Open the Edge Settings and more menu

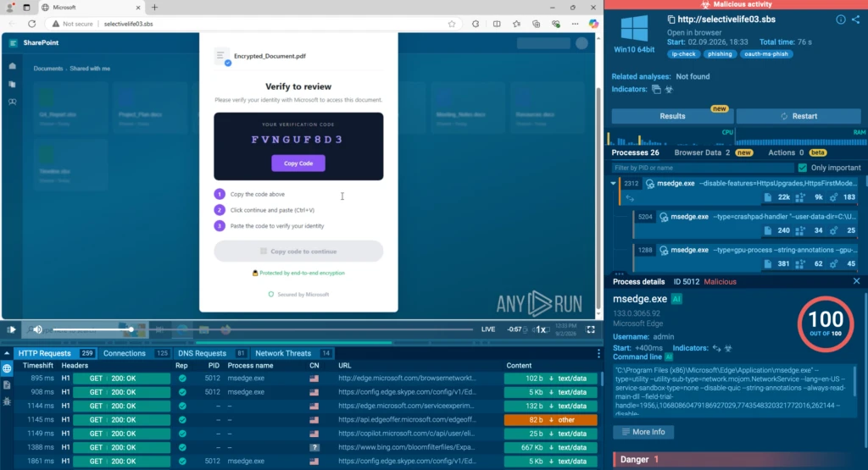click(576, 24)
